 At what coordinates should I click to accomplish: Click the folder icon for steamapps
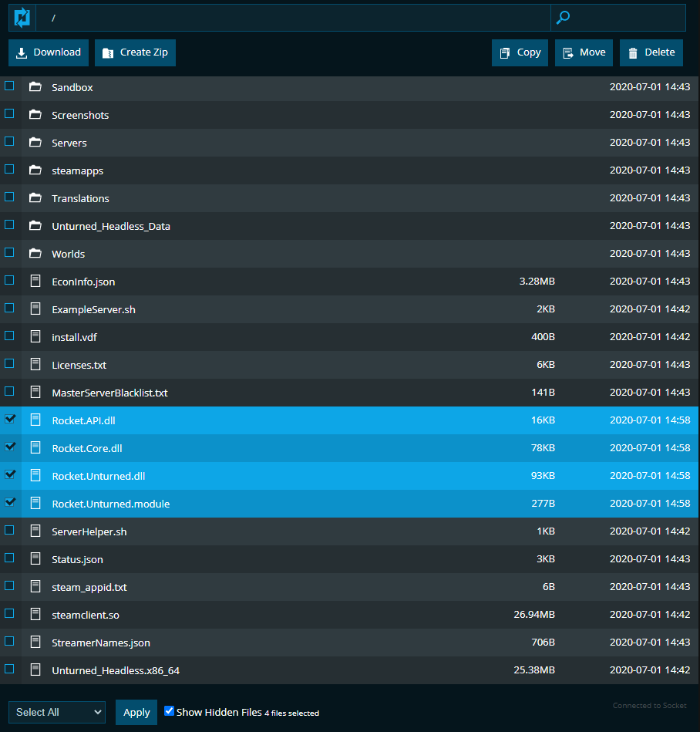click(x=35, y=170)
